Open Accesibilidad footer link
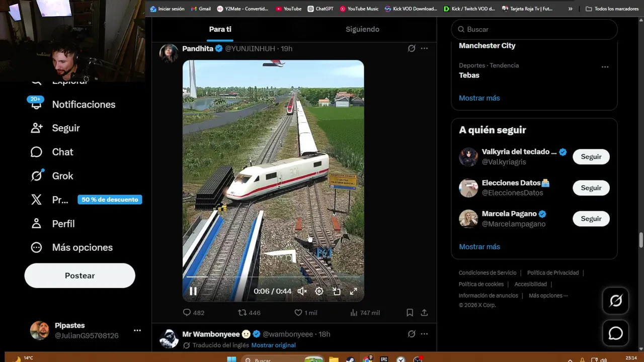The width and height of the screenshot is (644, 362). (530, 284)
